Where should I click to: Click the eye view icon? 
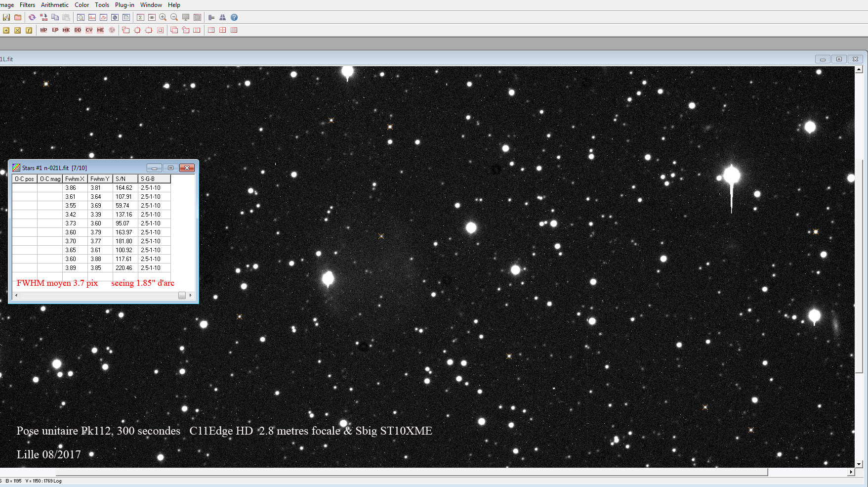[152, 17]
